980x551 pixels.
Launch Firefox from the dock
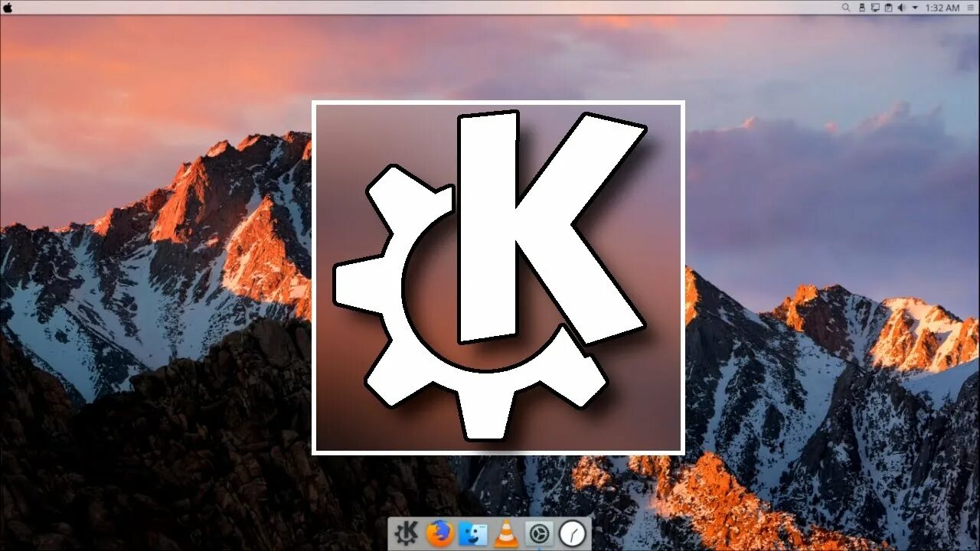439,533
